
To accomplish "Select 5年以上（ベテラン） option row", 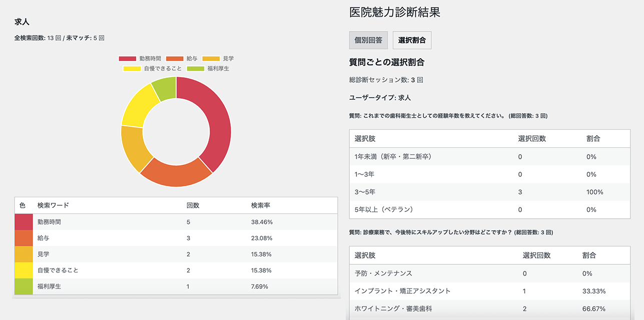I will click(490, 209).
